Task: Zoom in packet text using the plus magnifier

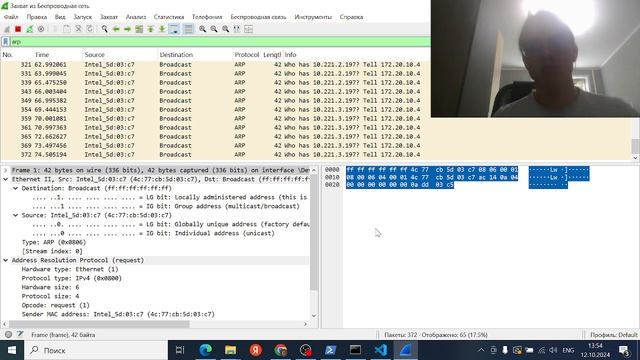Action: [x=202, y=29]
